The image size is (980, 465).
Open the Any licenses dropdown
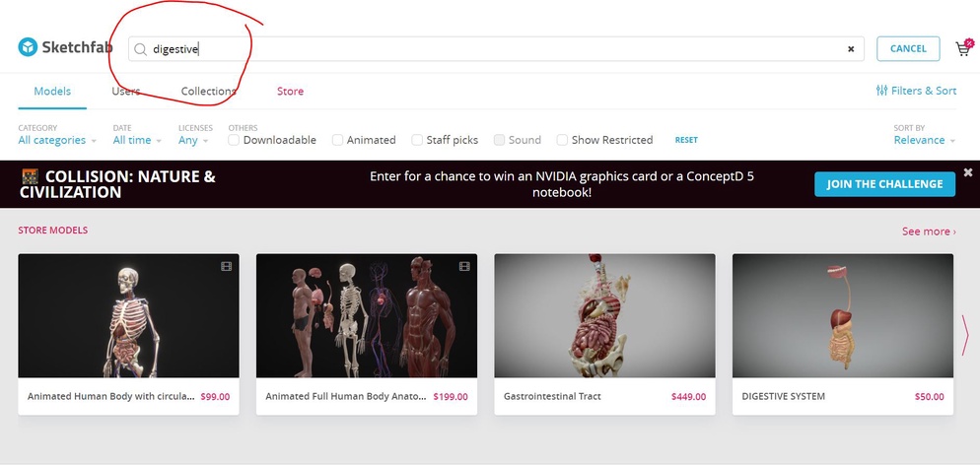point(193,141)
